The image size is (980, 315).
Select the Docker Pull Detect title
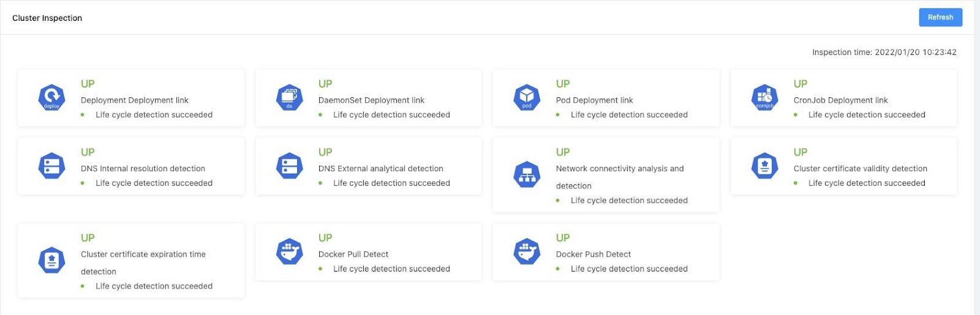(x=353, y=254)
